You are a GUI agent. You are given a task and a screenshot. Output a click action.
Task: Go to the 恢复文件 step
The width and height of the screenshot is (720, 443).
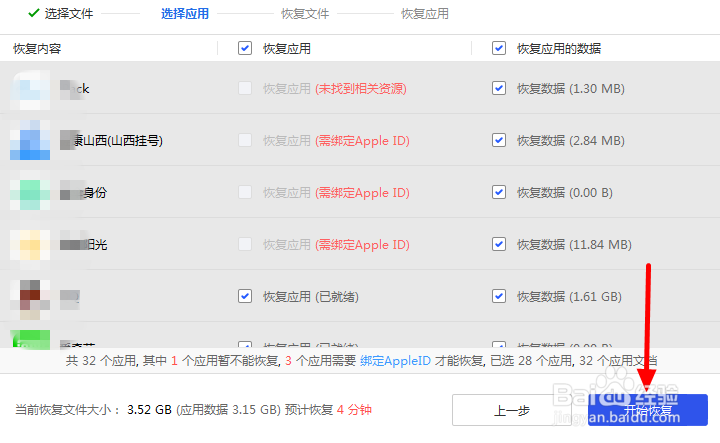pyautogui.click(x=305, y=14)
